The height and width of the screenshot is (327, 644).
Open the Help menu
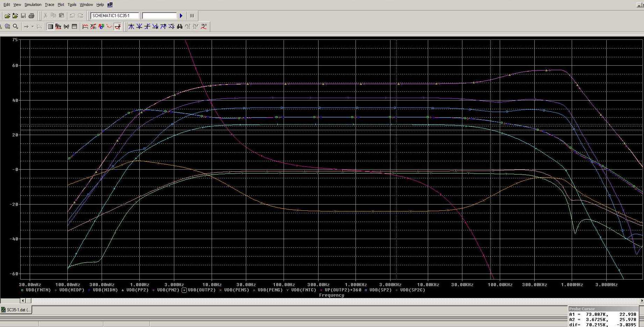coord(100,5)
